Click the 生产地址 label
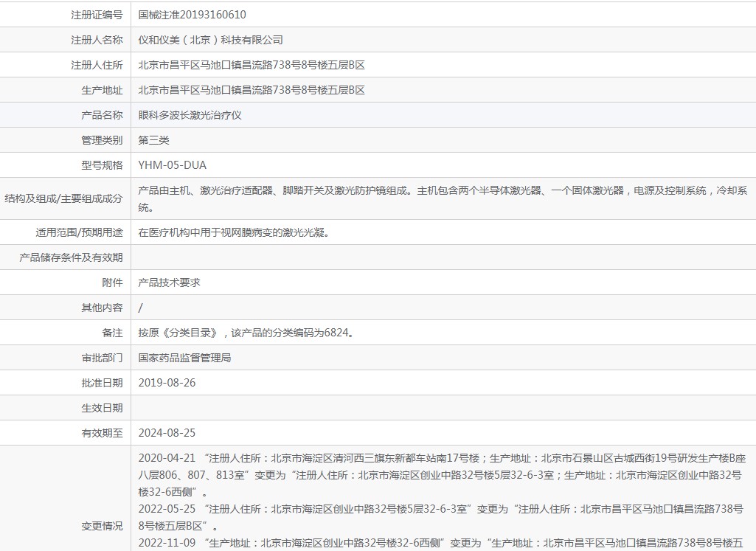The height and width of the screenshot is (551, 756). point(103,90)
